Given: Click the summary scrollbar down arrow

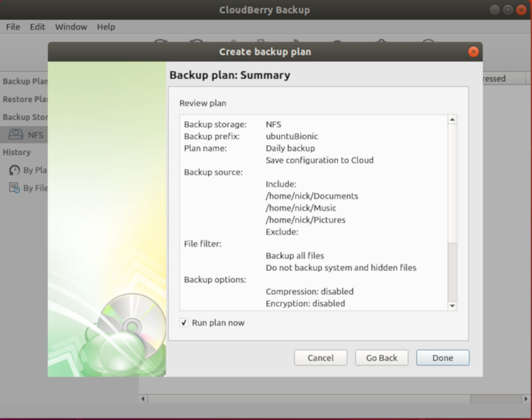Looking at the screenshot, I should (x=452, y=306).
